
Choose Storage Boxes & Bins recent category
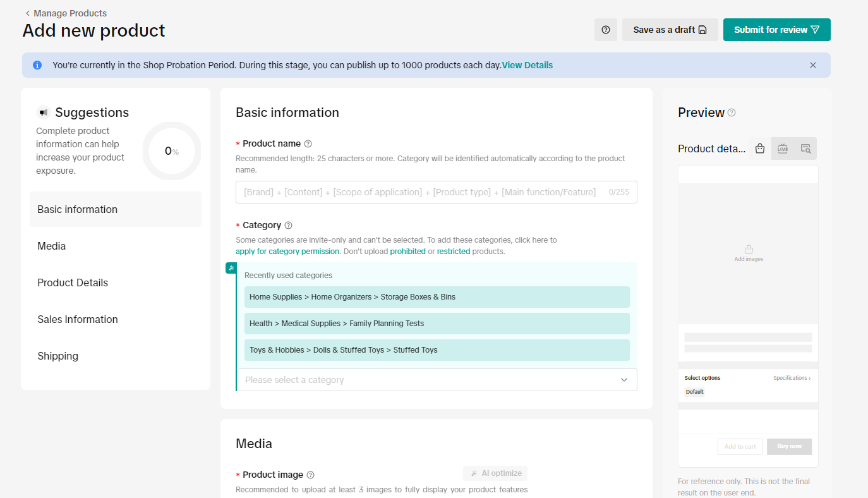(x=437, y=297)
